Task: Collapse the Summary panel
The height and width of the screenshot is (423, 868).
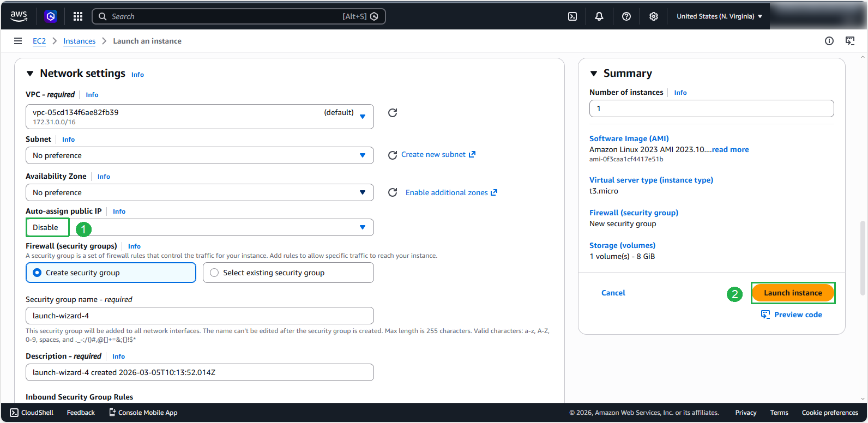Action: click(x=594, y=74)
